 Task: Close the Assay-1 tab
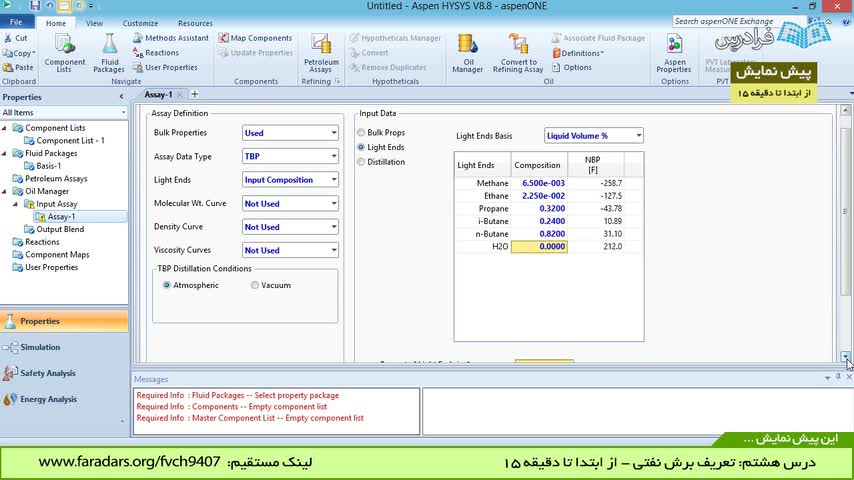179,95
